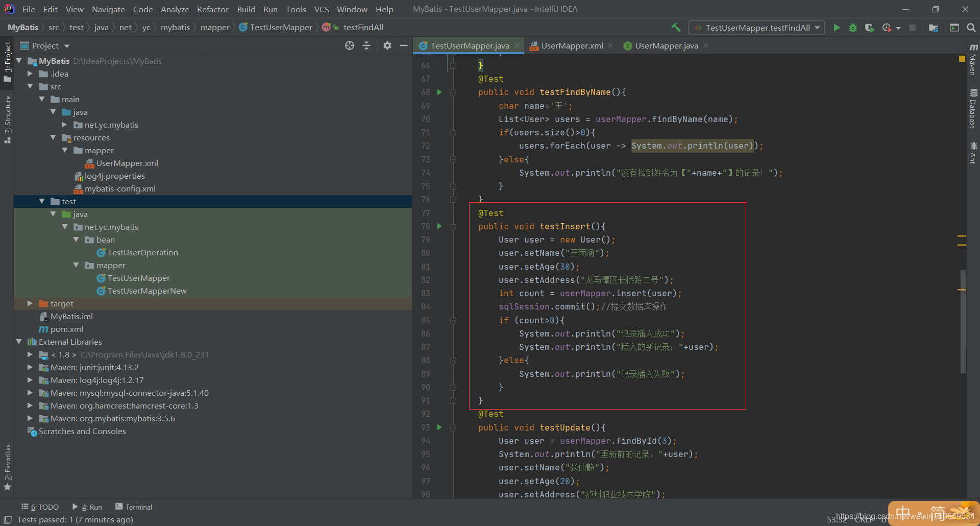Close the TestUserMapper.java tab

tap(517, 45)
